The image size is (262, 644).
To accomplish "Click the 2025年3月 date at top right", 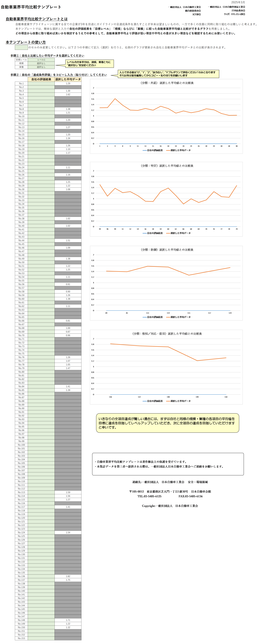I will [x=238, y=2].
